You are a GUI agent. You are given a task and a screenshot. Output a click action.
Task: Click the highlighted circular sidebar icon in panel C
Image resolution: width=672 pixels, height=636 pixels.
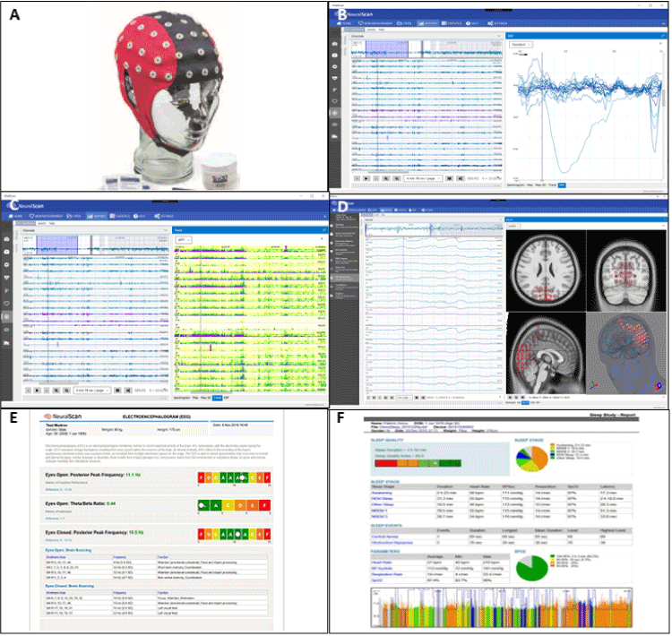[x=8, y=316]
